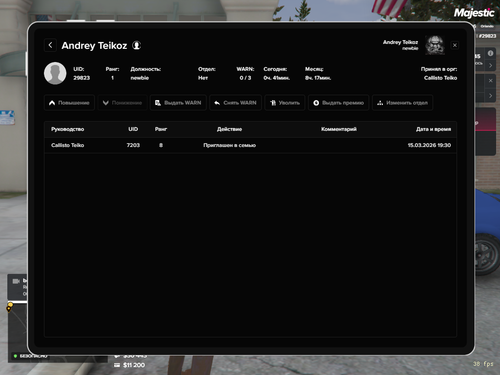The image size is (500, 375).
Task: Click the document icon on Выдать WARN
Action: point(158,103)
